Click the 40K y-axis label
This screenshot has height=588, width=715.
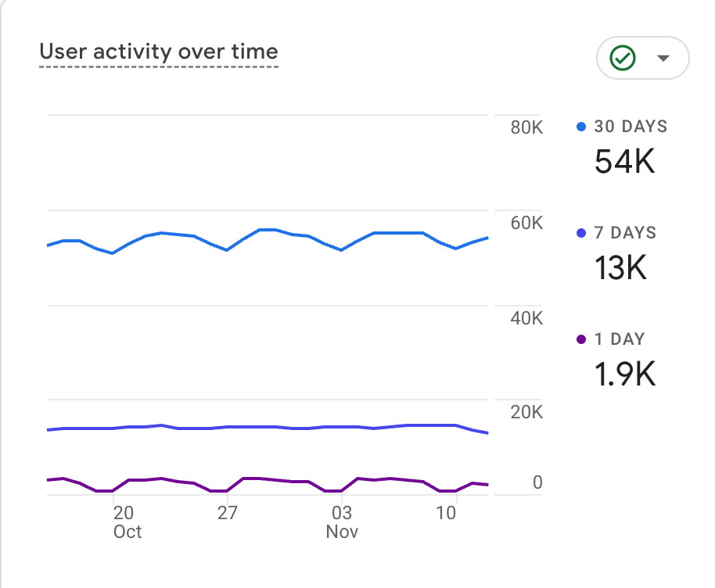pyautogui.click(x=526, y=318)
